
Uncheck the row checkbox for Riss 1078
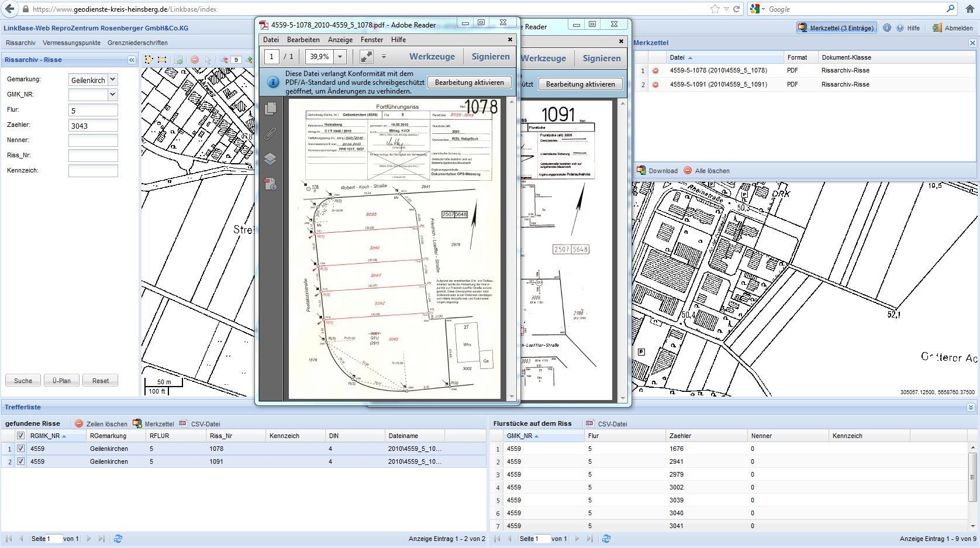tap(21, 449)
